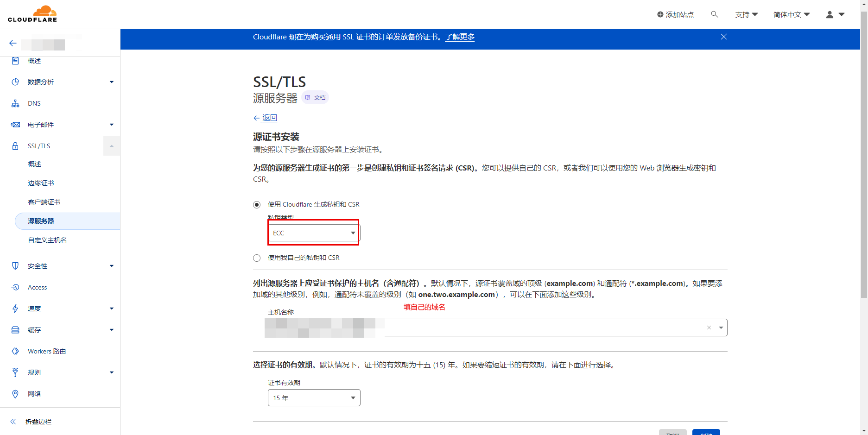Expand the 速度 sidebar section
The width and height of the screenshot is (868, 435).
tap(112, 309)
